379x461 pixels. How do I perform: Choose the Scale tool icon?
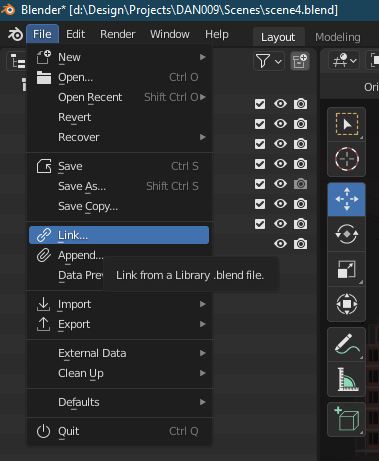pyautogui.click(x=347, y=269)
